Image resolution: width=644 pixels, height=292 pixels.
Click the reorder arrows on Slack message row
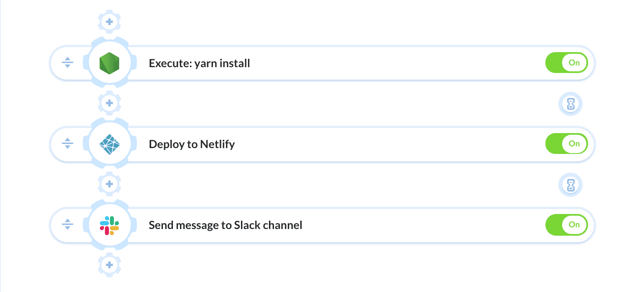(x=67, y=225)
